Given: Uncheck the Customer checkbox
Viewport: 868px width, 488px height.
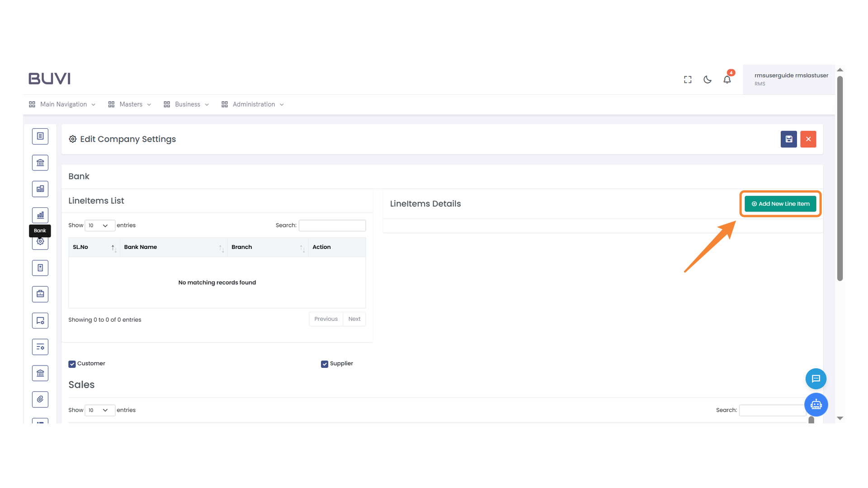Looking at the screenshot, I should [72, 364].
